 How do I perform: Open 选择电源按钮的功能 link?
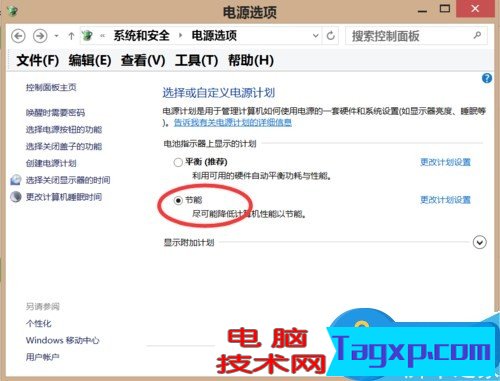pyautogui.click(x=64, y=129)
